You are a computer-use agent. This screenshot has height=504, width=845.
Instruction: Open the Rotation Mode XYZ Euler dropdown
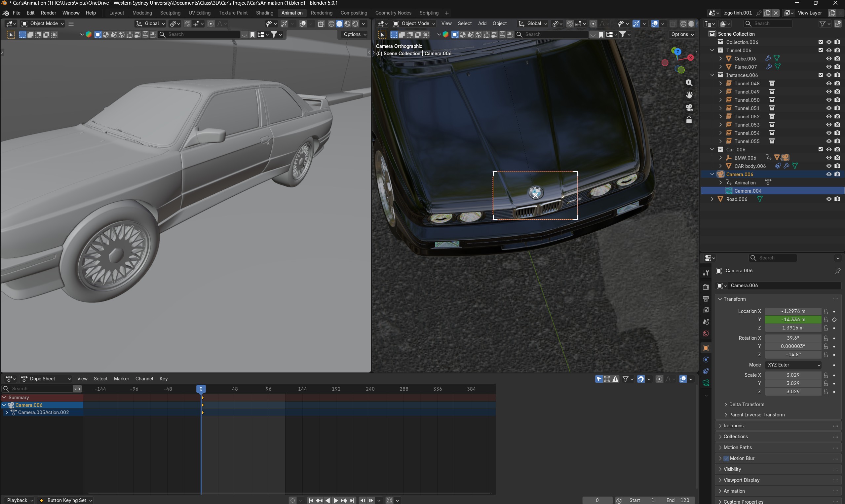793,365
